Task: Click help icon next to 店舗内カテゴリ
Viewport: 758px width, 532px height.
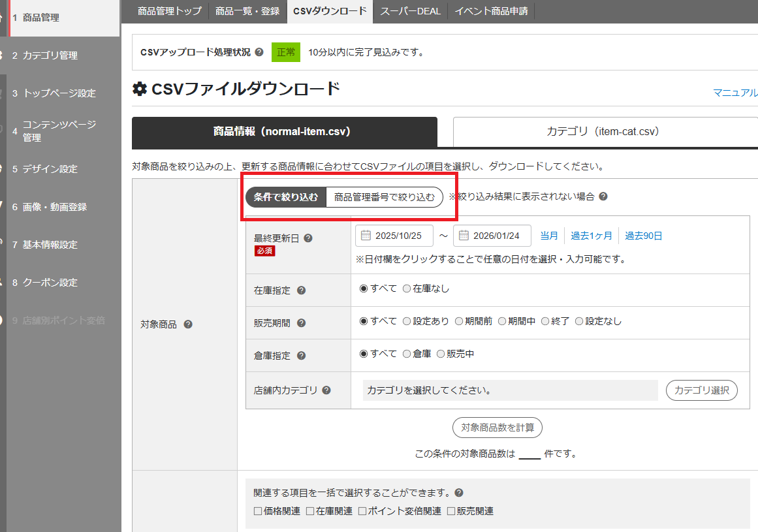Action: click(x=326, y=390)
